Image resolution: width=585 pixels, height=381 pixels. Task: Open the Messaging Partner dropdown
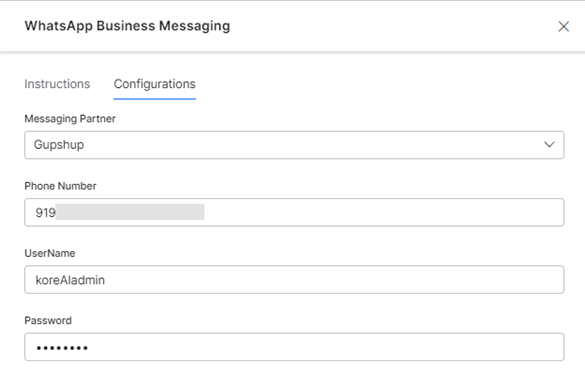pyautogui.click(x=294, y=145)
